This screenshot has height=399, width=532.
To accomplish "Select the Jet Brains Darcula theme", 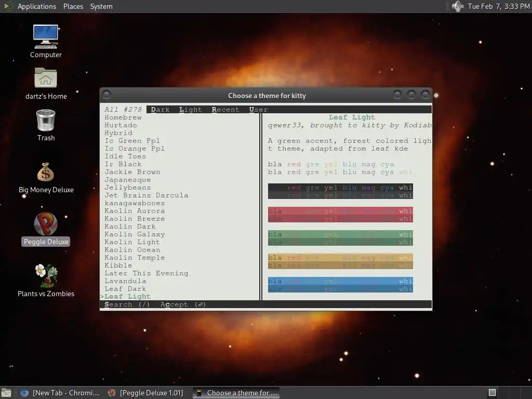I will [x=146, y=195].
